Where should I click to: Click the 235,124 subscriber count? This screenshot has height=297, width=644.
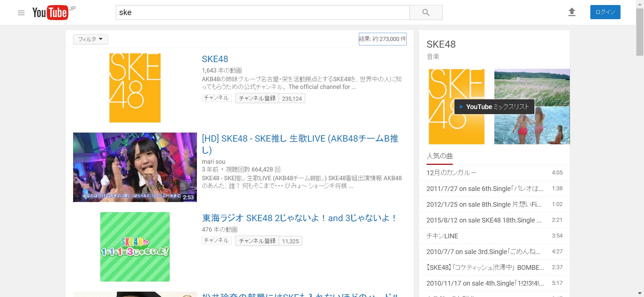click(292, 99)
